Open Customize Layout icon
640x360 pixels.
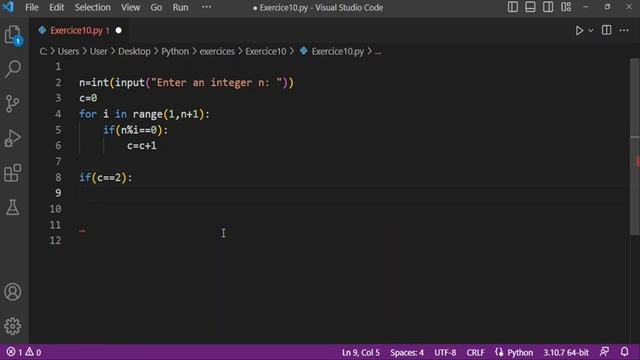tap(566, 7)
